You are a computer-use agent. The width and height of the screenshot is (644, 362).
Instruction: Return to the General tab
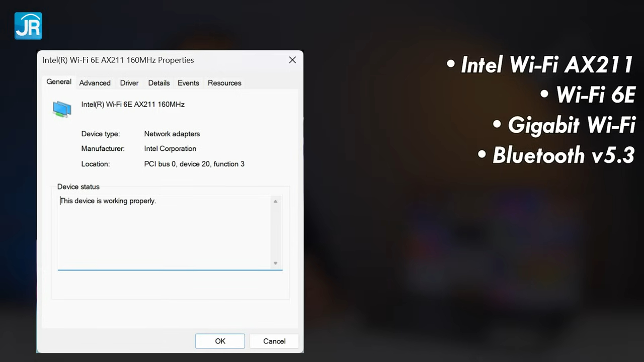coord(58,82)
